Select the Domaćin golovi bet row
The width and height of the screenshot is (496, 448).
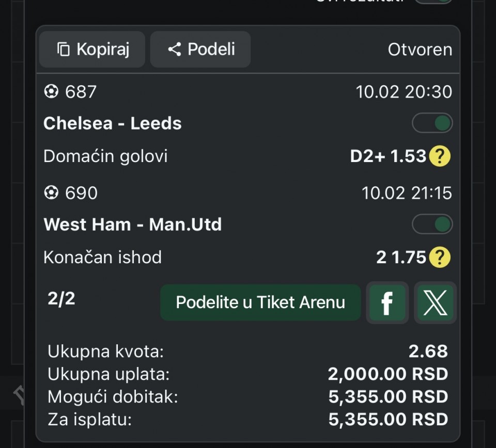(x=105, y=156)
